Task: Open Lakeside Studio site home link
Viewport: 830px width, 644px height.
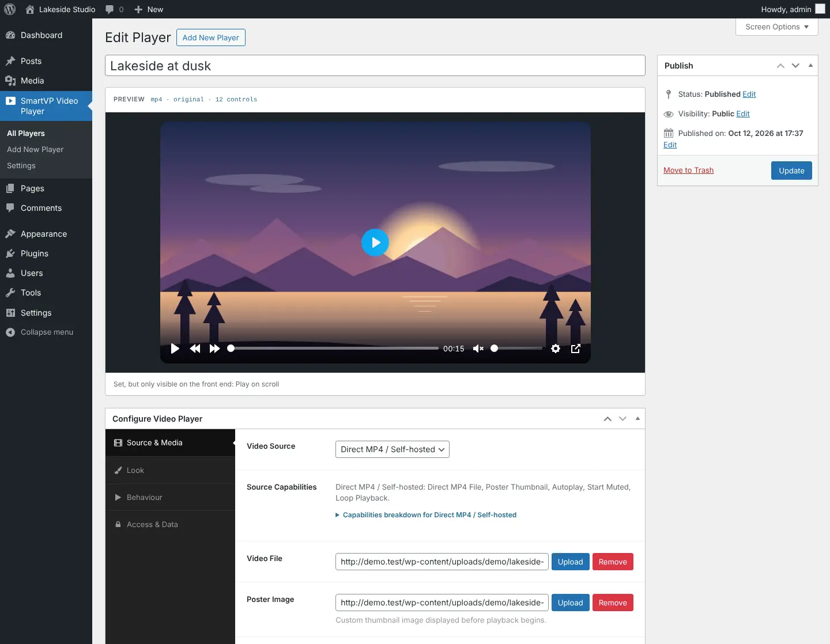Action: coord(61,9)
